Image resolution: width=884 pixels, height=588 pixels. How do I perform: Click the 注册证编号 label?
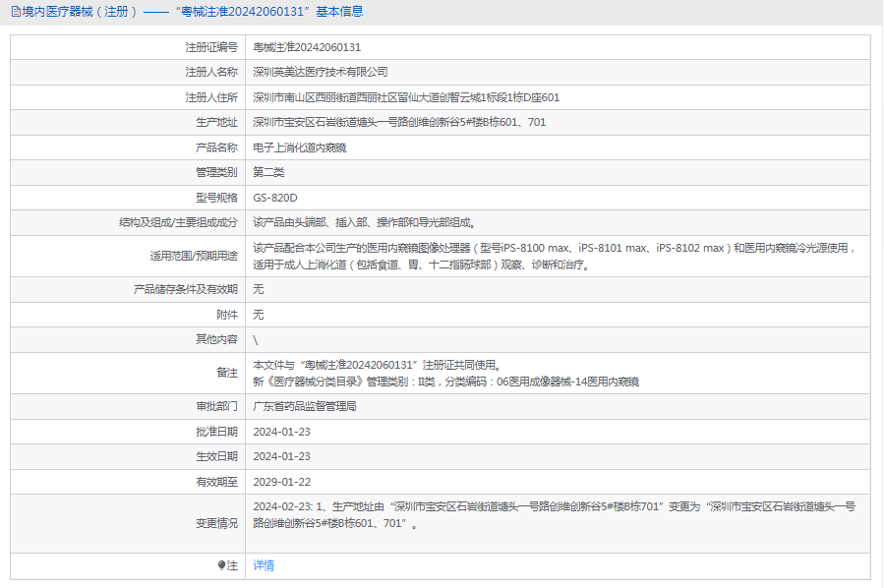[211, 47]
